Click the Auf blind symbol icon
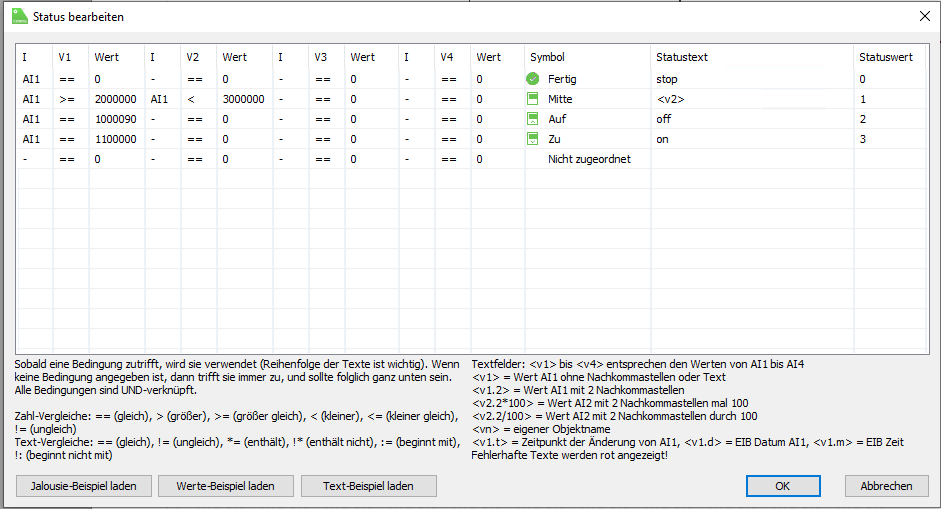This screenshot has height=509, width=941. [x=532, y=119]
